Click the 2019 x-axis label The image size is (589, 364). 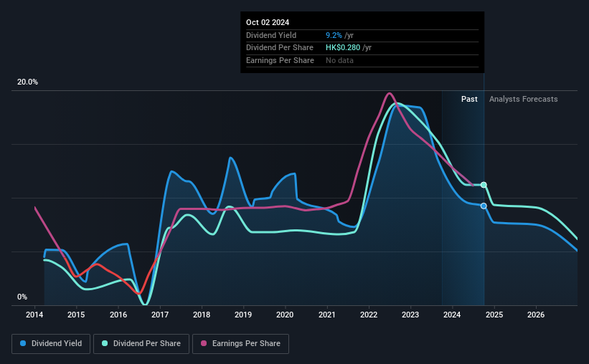point(243,315)
